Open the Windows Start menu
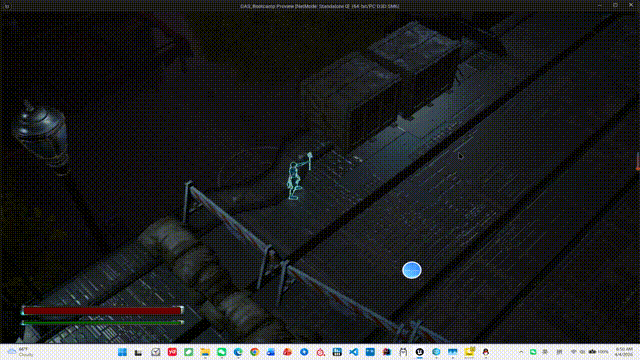 click(122, 352)
